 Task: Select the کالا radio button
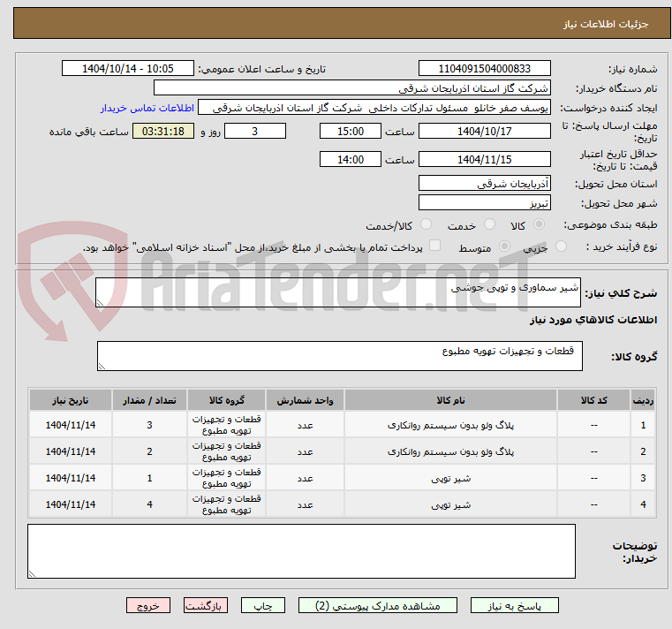[x=540, y=224]
